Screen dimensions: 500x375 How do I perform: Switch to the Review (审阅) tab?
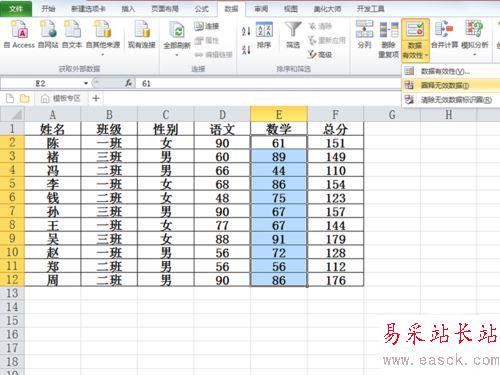(261, 9)
